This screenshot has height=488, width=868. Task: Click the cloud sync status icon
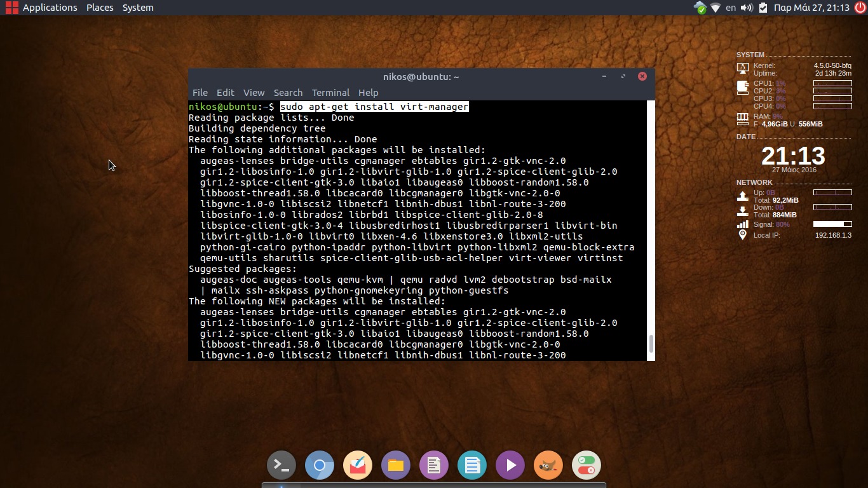700,8
